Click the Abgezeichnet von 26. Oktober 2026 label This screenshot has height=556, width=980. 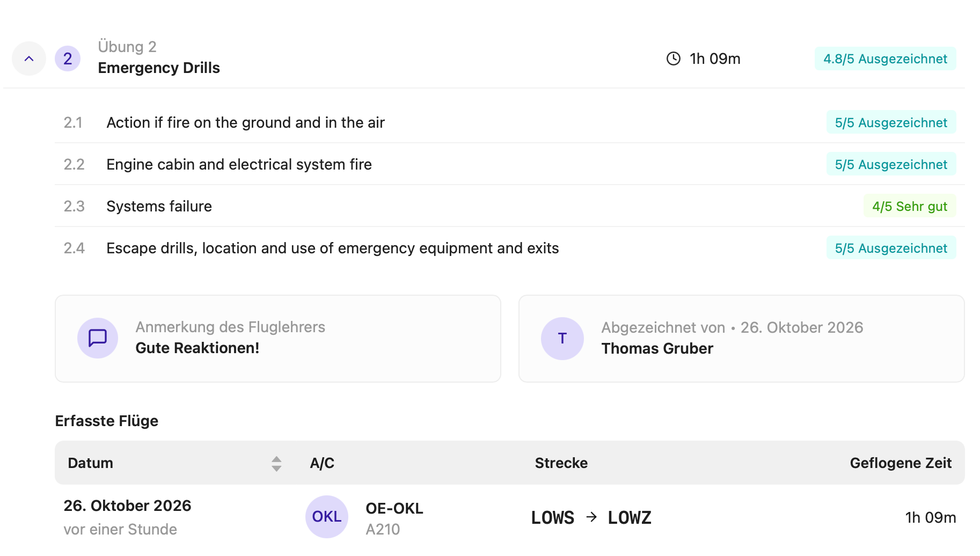point(732,327)
